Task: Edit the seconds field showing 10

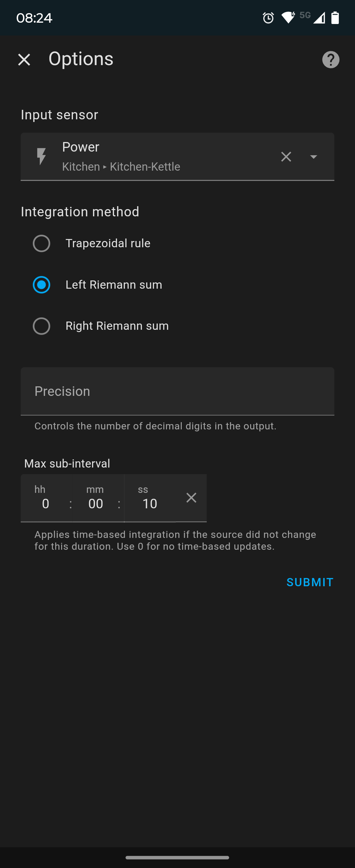Action: pos(150,498)
